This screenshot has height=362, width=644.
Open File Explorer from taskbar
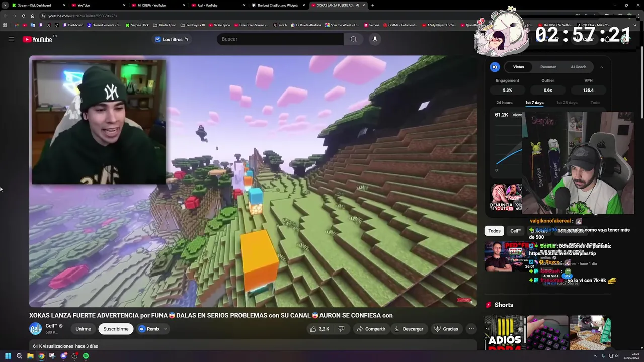[30, 356]
